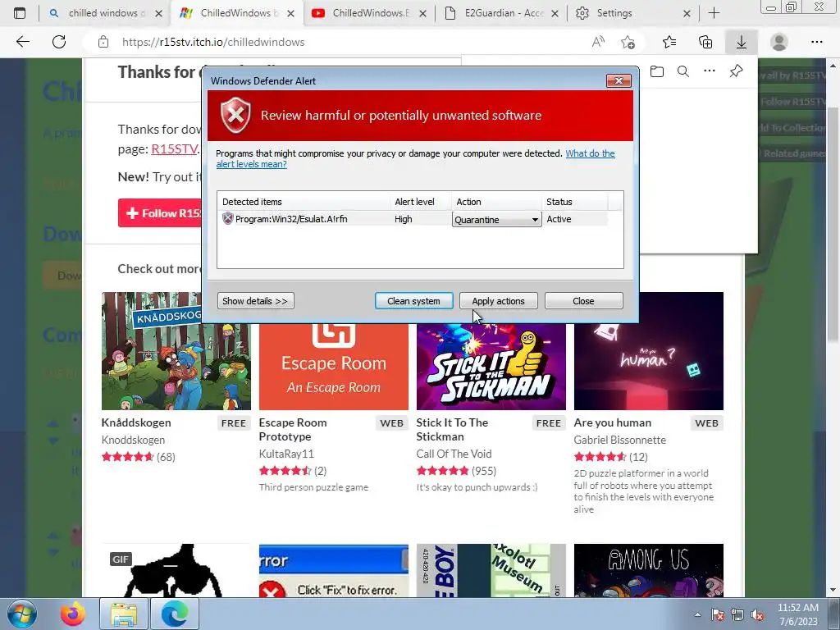Click the Apply actions button
Screen dimensions: 840x630
point(498,301)
